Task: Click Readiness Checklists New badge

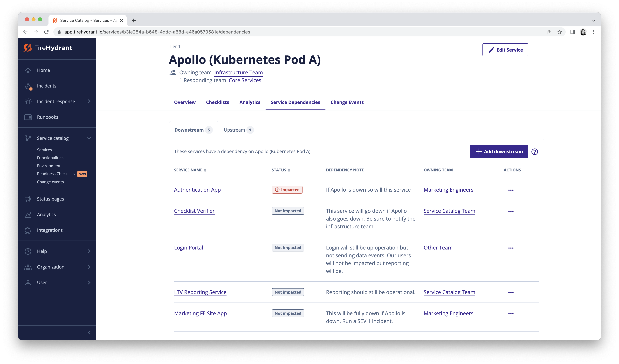Action: pos(82,173)
